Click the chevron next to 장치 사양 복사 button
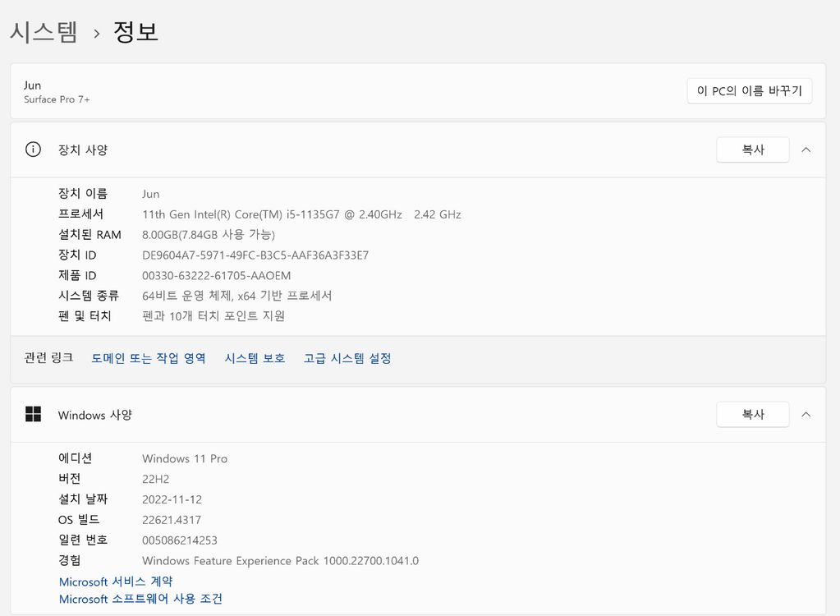This screenshot has width=840, height=616. point(806,149)
